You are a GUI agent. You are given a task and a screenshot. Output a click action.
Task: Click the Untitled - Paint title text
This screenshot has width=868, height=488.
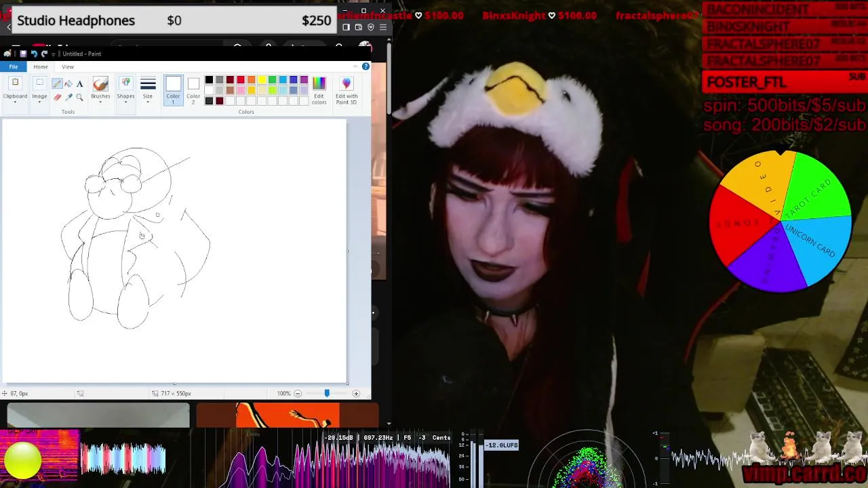[x=81, y=54]
